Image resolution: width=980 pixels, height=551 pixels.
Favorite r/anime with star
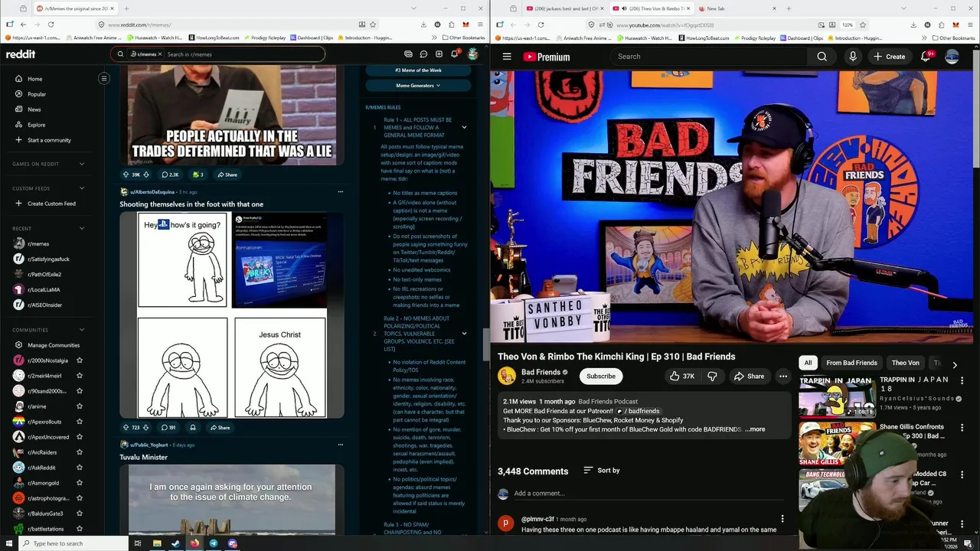pos(80,406)
